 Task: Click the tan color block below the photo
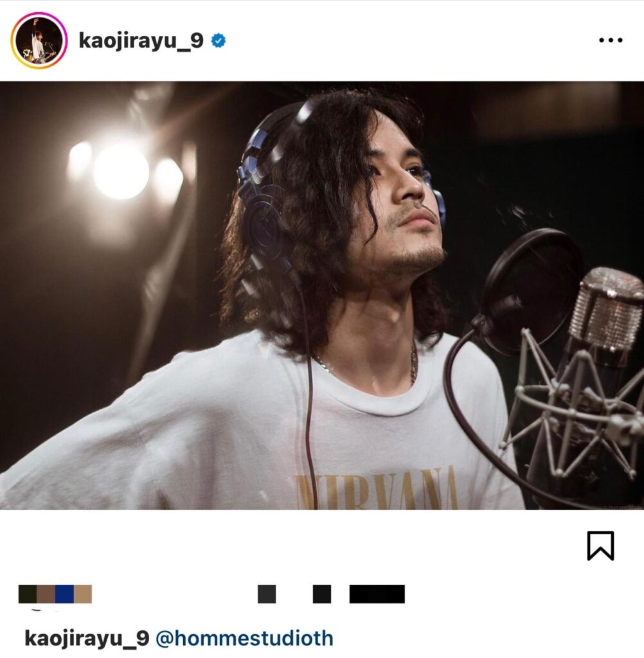83,594
